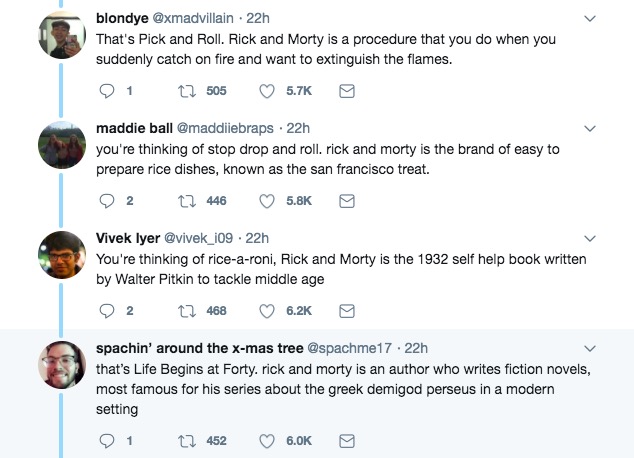The height and width of the screenshot is (458, 634).
Task: Reply to blondye's Pick and Roll tweet
Action: [110, 91]
